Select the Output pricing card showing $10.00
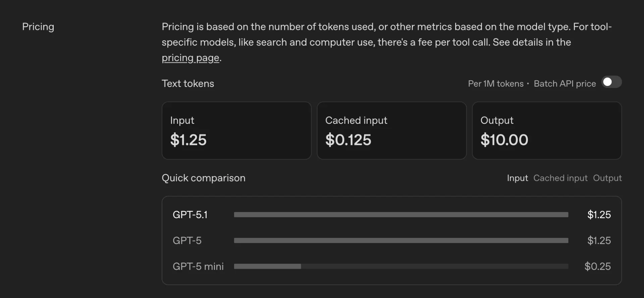Image resolution: width=644 pixels, height=298 pixels. [546, 131]
